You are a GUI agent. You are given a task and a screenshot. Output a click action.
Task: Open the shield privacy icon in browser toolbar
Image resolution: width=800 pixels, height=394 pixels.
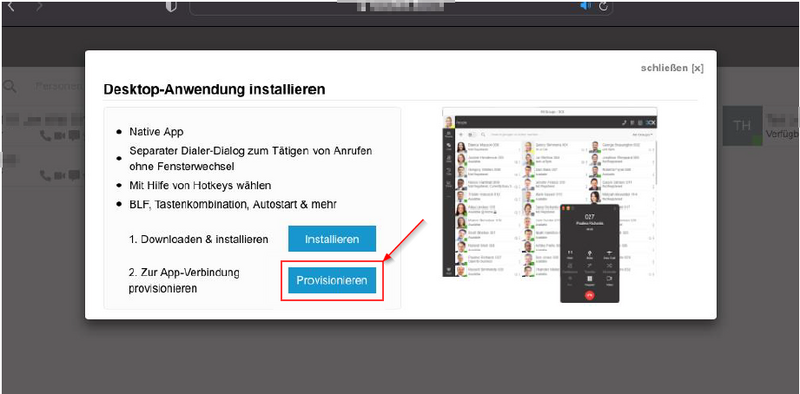[x=171, y=7]
